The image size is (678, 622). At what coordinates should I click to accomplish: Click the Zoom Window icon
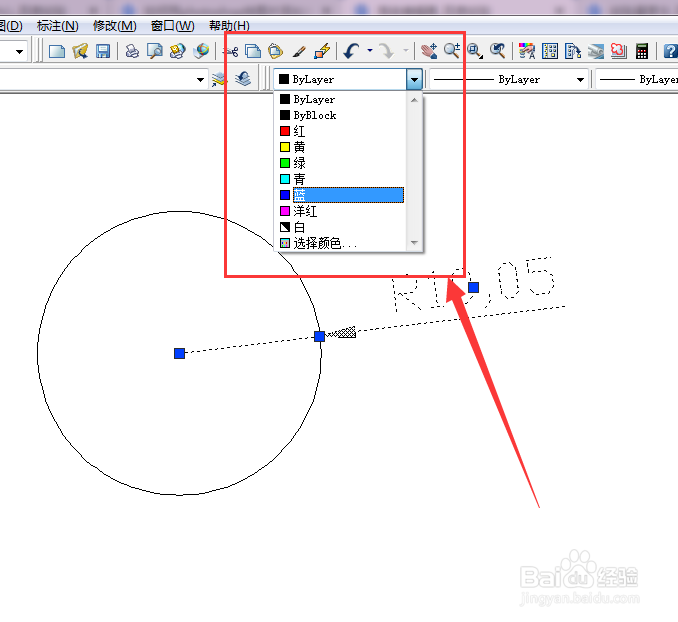pyautogui.click(x=475, y=51)
